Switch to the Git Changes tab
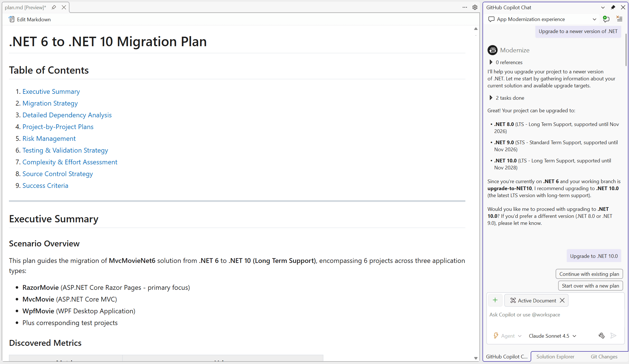Screen dimensions: 629x364 click(604, 356)
